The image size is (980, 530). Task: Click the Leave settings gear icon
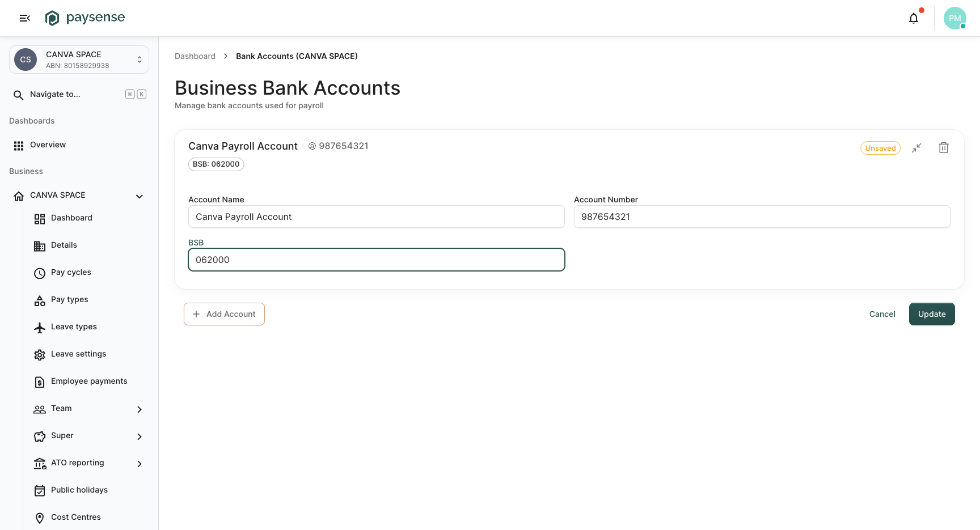point(40,355)
